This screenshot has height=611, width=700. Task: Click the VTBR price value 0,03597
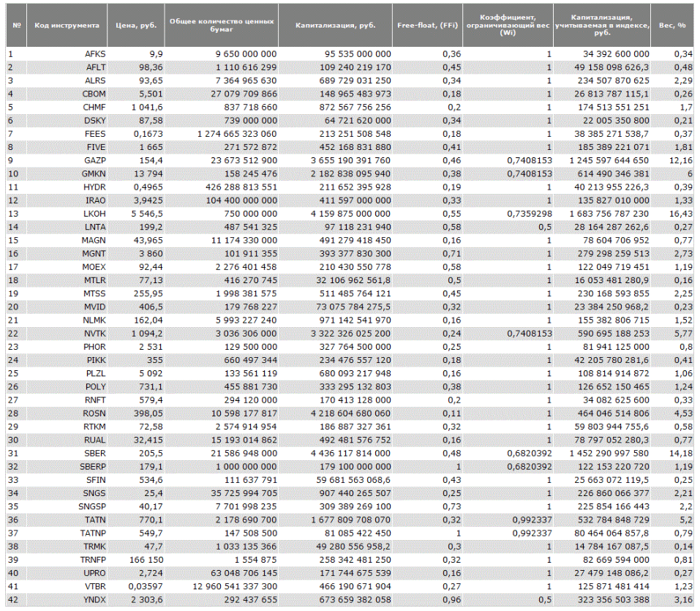pos(146,586)
